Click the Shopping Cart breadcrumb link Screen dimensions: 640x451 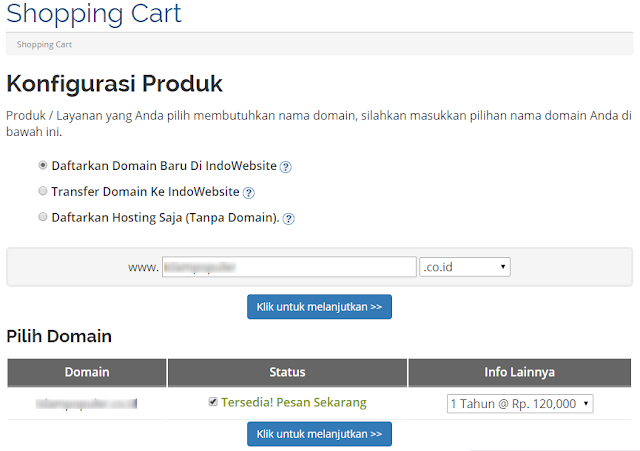[x=44, y=44]
